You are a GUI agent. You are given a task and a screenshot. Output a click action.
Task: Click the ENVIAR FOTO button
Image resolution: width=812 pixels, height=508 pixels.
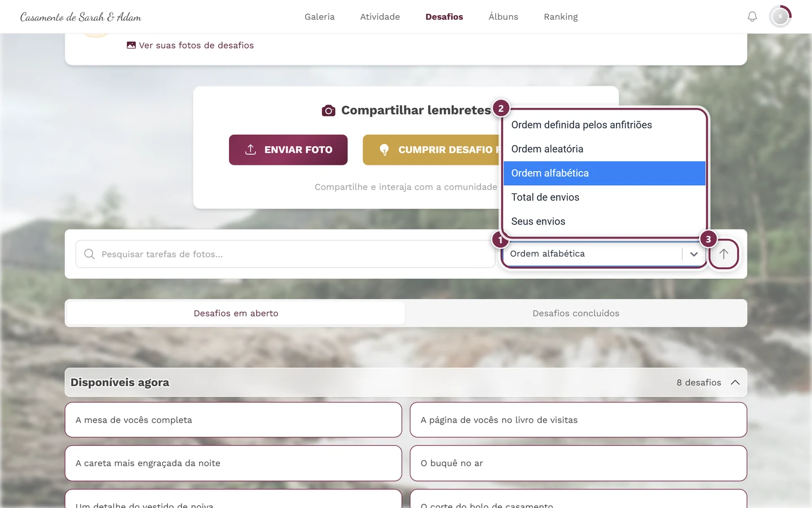288,150
